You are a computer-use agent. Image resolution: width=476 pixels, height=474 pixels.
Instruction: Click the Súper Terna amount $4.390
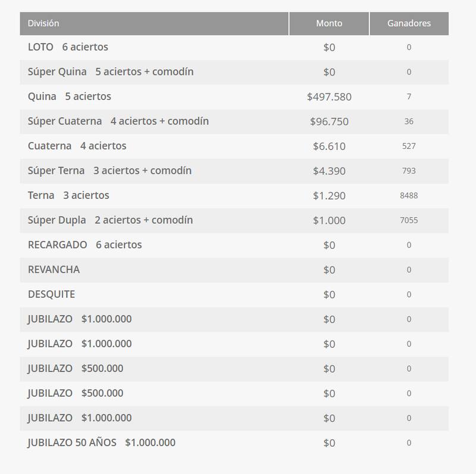(329, 171)
